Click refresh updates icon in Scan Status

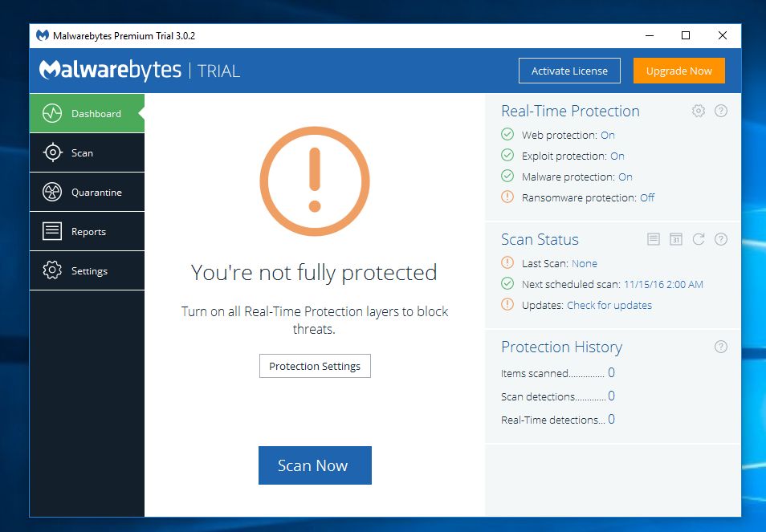[699, 239]
